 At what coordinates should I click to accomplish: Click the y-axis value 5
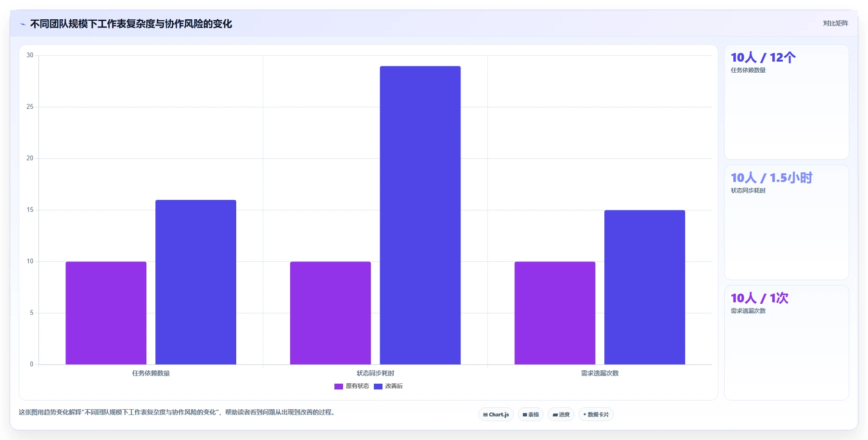pos(32,313)
